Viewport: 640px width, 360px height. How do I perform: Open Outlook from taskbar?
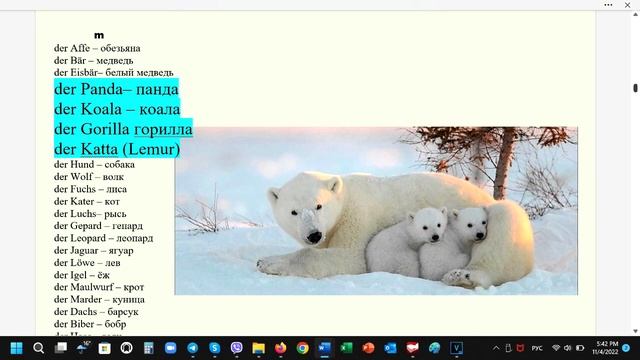(391, 348)
